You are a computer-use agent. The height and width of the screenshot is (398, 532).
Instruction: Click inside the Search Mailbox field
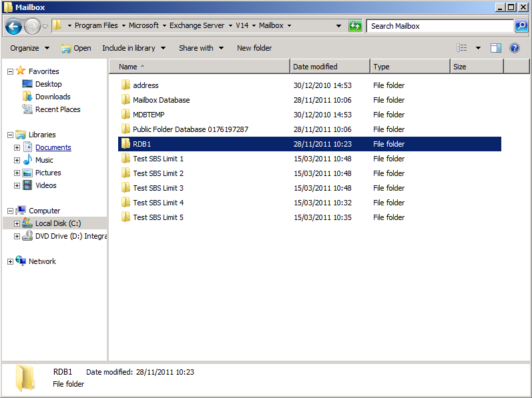[x=439, y=26]
